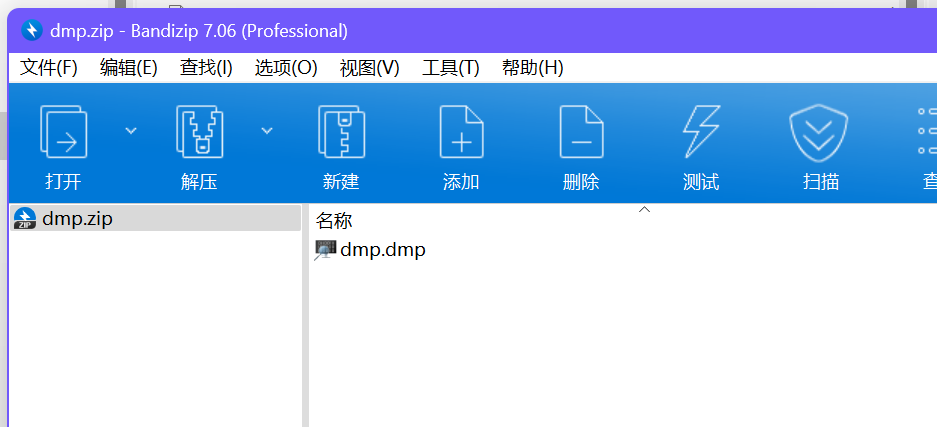Click the 添加 add files icon
This screenshot has height=427, width=937.
click(x=461, y=131)
